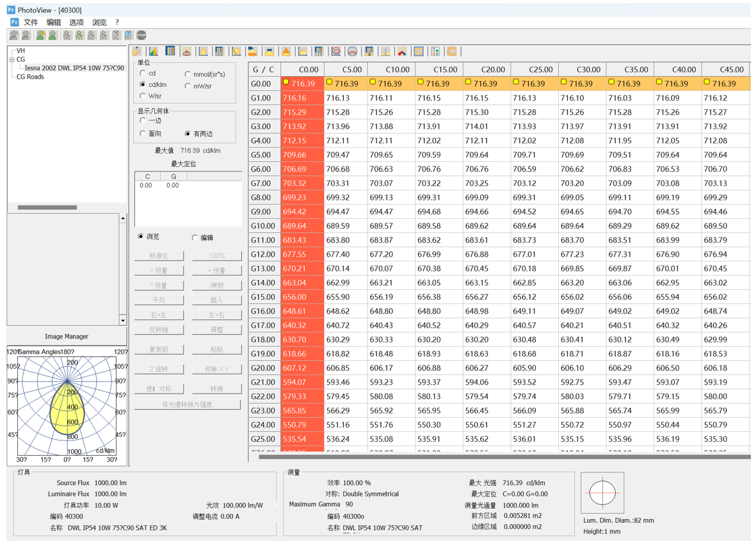
Task: Select the cd unit radio button
Action: [143, 74]
